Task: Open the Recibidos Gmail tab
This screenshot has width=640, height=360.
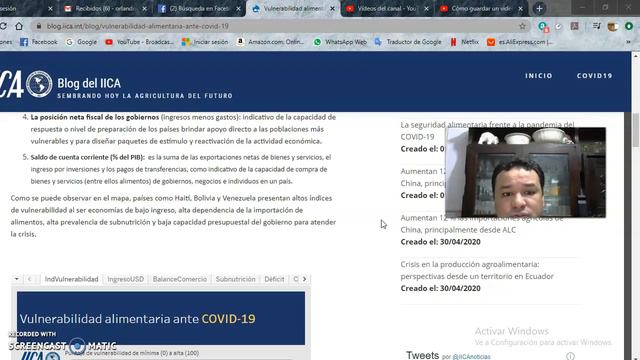Action: point(104,9)
